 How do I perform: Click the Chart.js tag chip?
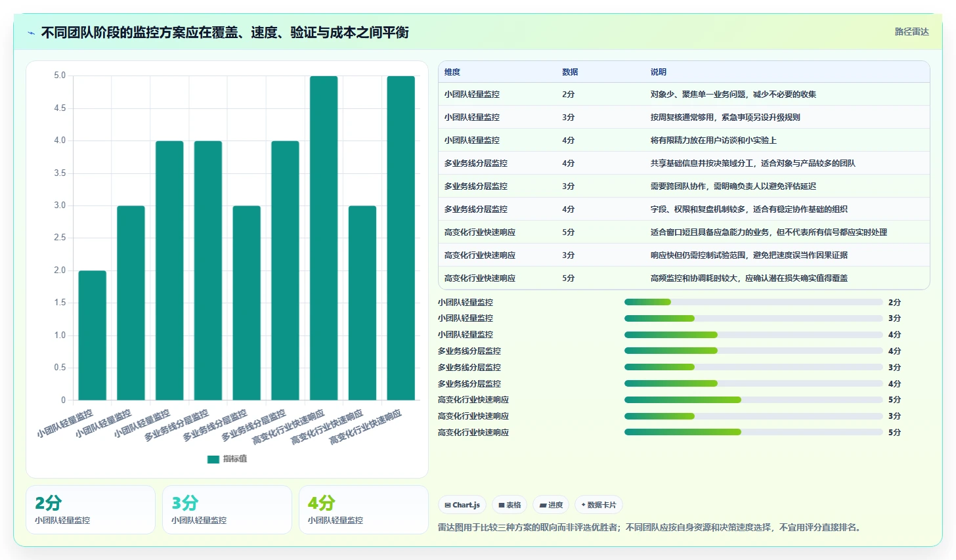462,505
